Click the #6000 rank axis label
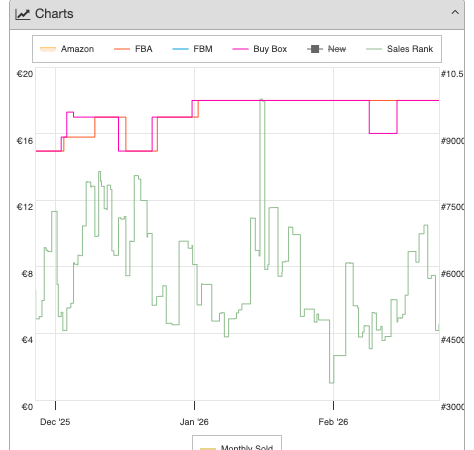 [x=452, y=274]
